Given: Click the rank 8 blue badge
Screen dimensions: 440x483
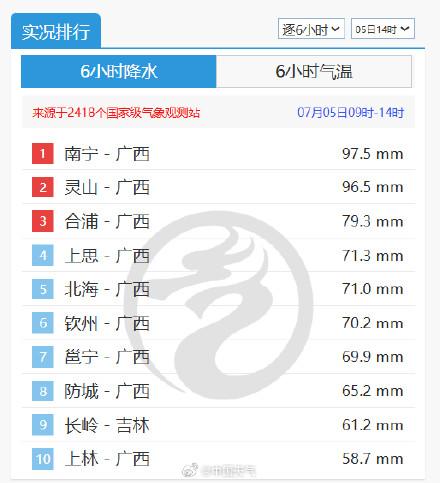Looking at the screenshot, I should pos(43,391).
